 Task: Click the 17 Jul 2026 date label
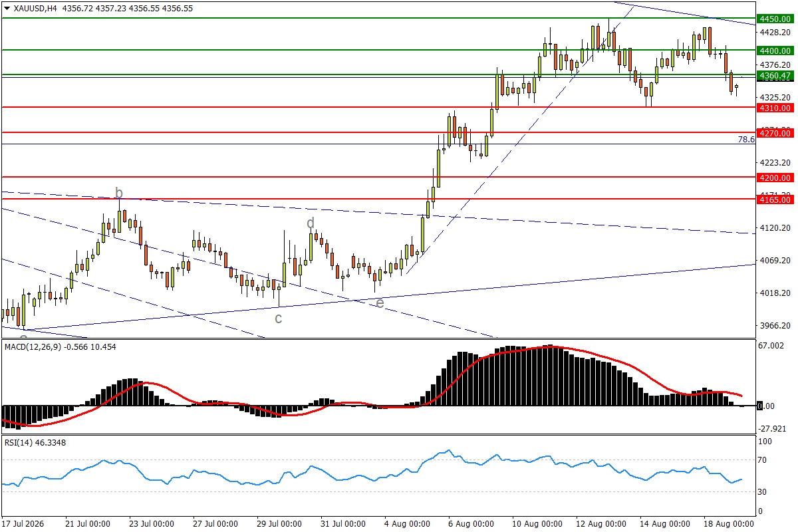[24, 523]
